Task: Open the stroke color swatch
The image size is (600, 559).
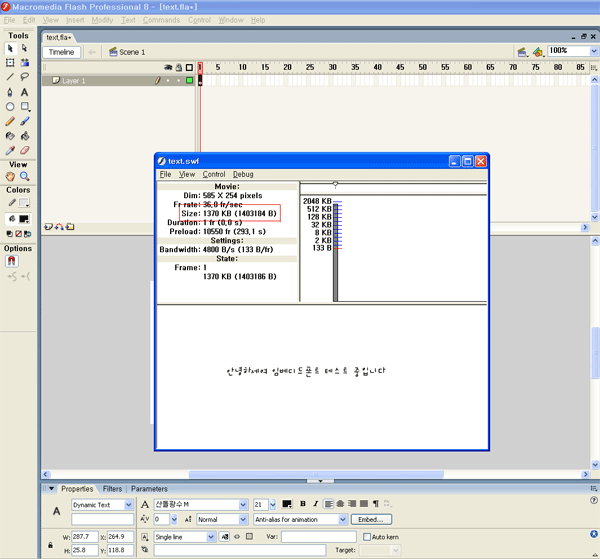Action: [24, 203]
